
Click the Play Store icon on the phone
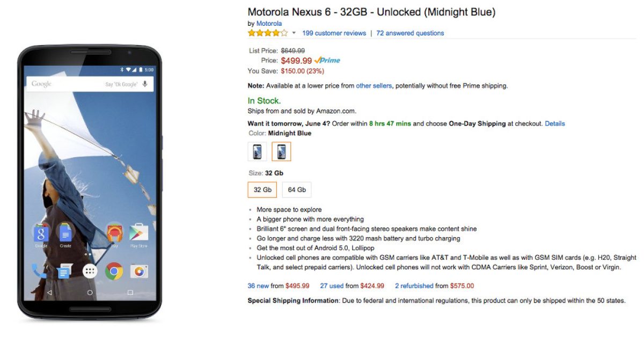coord(138,233)
